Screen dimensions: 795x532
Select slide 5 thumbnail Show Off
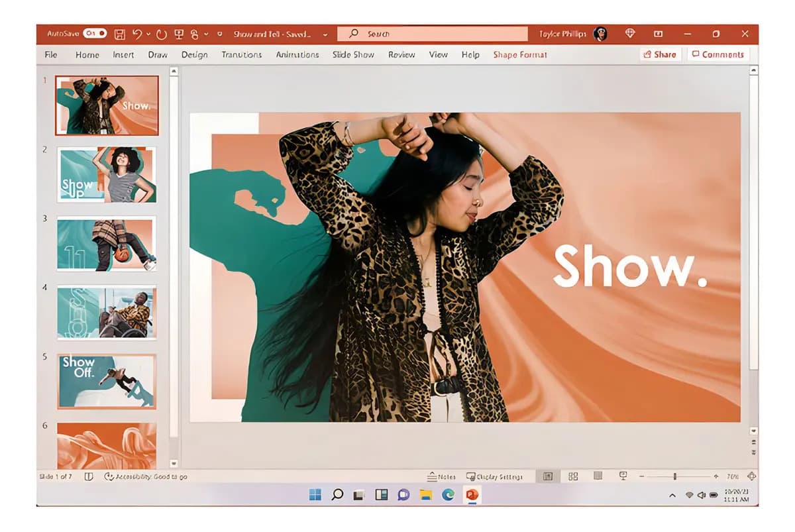[x=107, y=382]
